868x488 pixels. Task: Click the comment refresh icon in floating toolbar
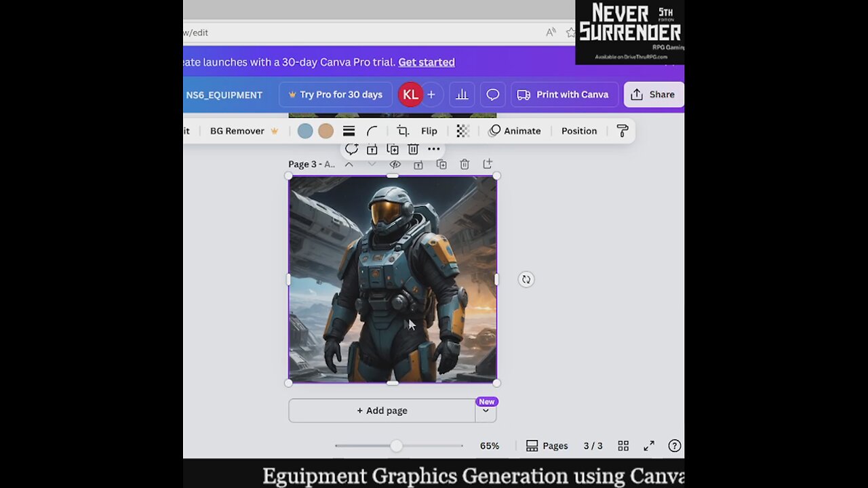(x=351, y=149)
